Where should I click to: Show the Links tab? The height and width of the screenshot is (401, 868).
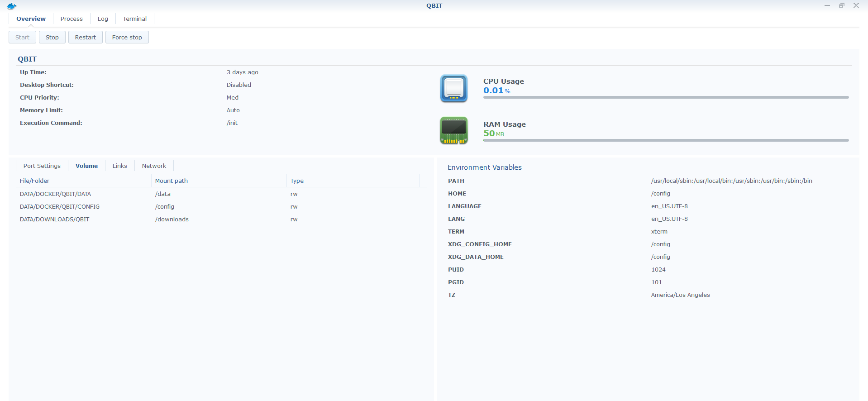click(x=120, y=166)
